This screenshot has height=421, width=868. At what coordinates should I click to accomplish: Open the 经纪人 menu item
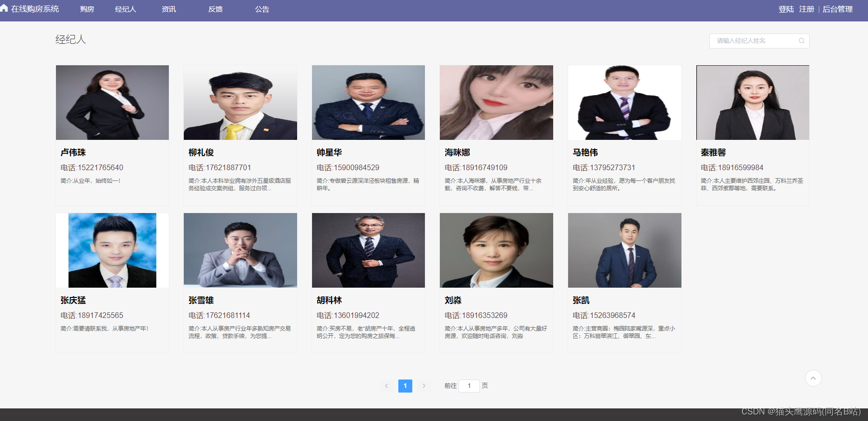click(x=125, y=9)
